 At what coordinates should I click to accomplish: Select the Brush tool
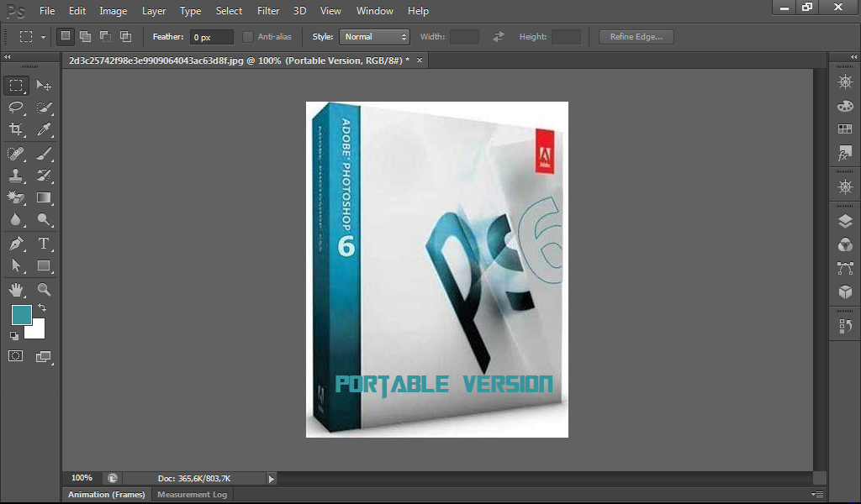[44, 153]
